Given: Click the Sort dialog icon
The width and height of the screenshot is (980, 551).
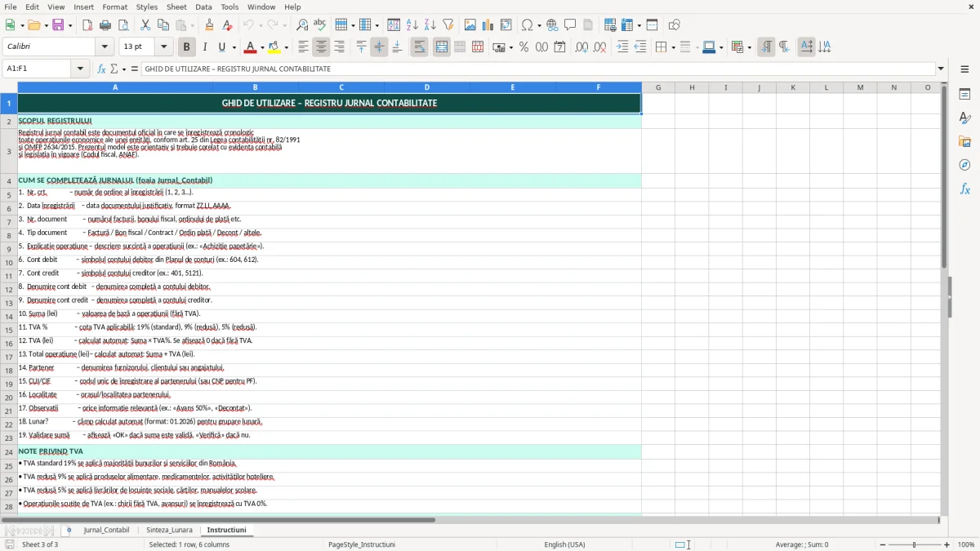Looking at the screenshot, I should [x=394, y=25].
